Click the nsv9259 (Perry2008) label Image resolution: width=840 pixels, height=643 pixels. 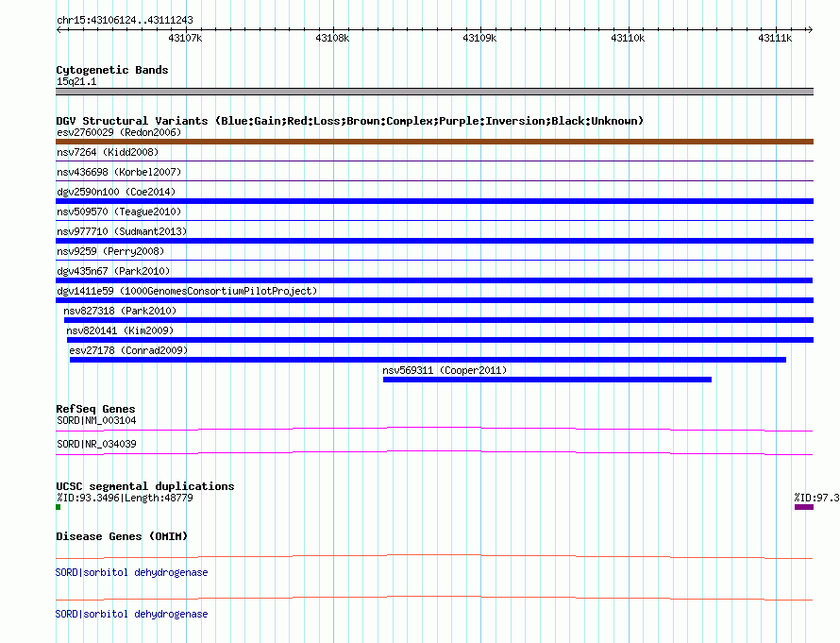(110, 251)
